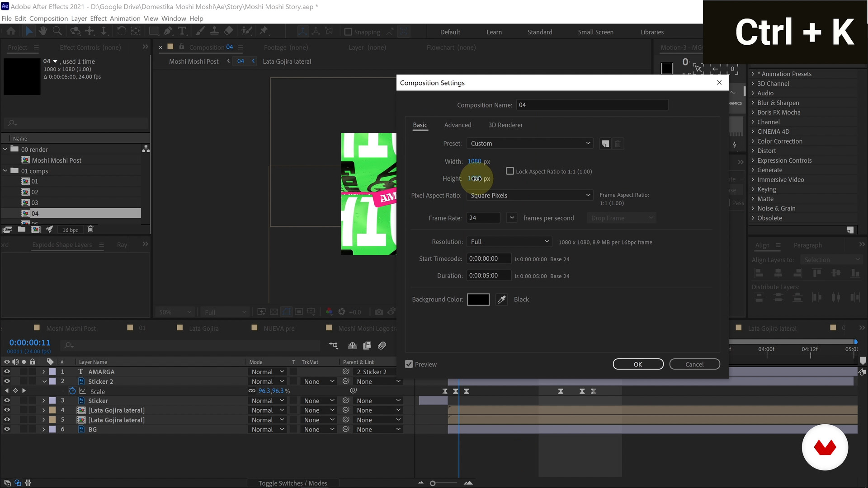The height and width of the screenshot is (488, 868).
Task: Open Interpret Footage icon
Action: 7,230
